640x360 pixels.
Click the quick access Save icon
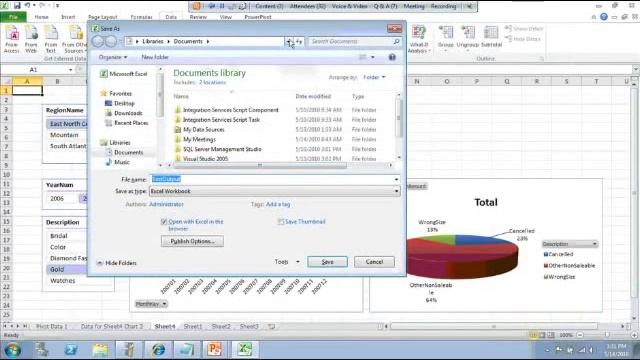[x=17, y=6]
